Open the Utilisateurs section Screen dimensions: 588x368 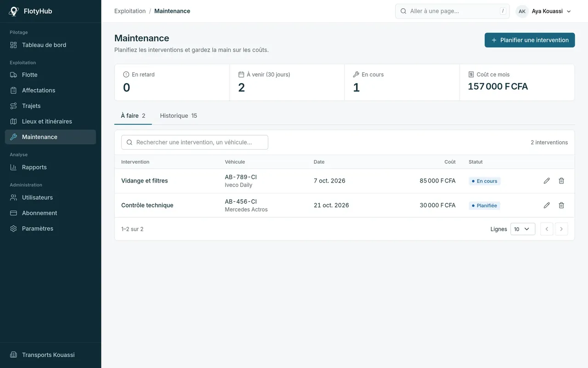(51, 197)
